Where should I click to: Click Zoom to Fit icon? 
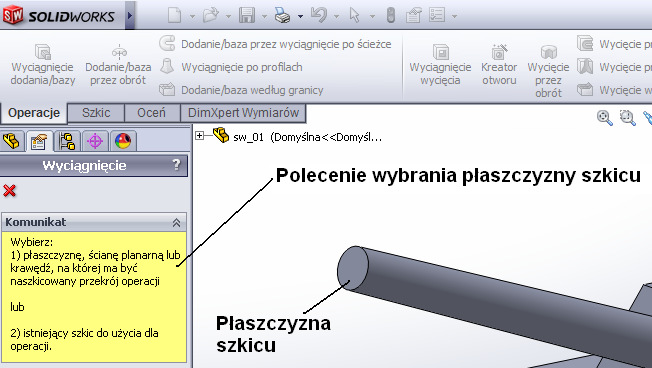click(605, 118)
